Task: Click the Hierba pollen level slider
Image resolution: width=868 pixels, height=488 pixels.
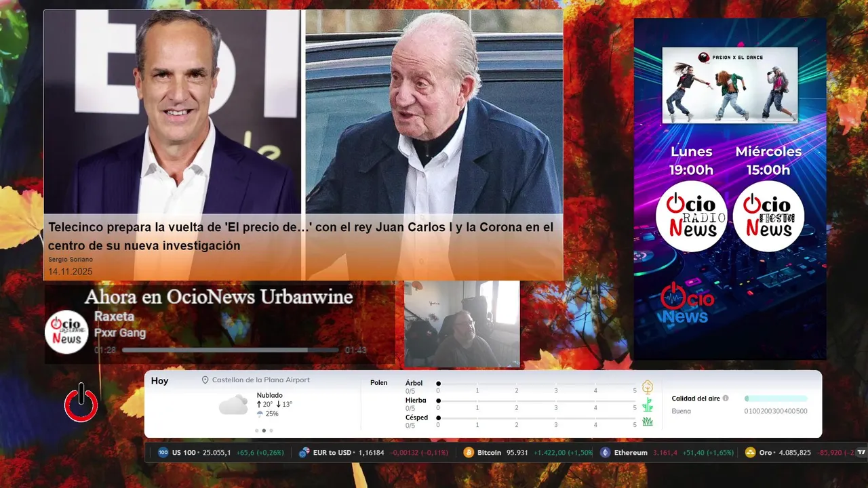Action: [x=537, y=401]
